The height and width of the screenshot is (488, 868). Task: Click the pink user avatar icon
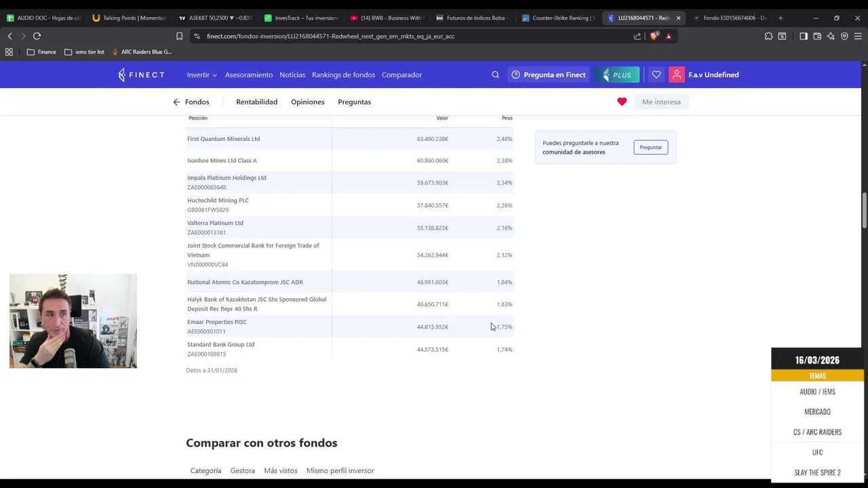[676, 75]
